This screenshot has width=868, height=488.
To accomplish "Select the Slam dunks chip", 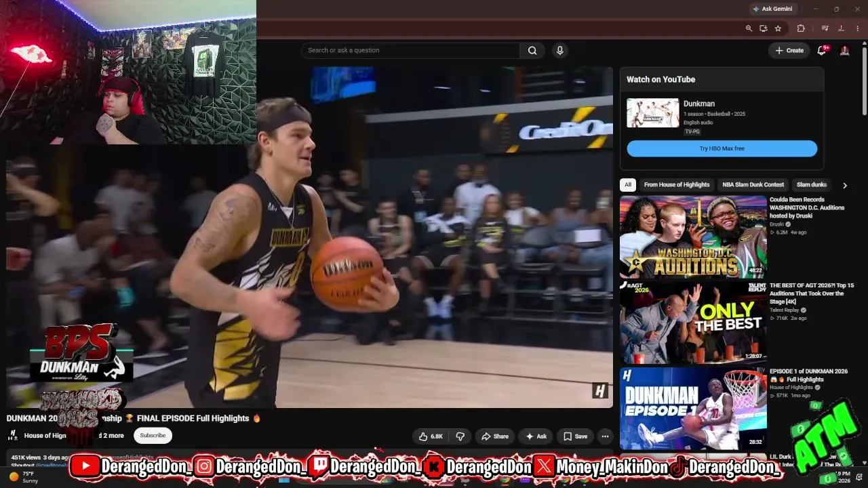I will pyautogui.click(x=812, y=184).
